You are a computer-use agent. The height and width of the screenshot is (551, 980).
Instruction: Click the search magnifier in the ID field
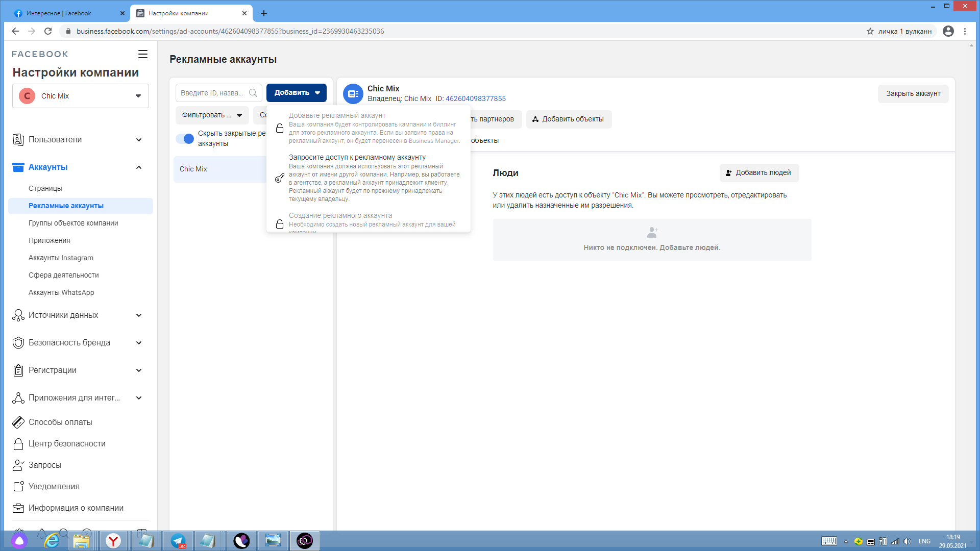click(253, 93)
